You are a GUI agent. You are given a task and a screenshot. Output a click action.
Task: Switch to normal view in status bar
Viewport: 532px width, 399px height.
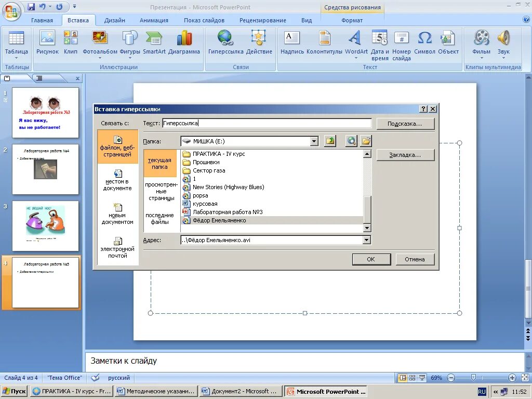(x=403, y=378)
